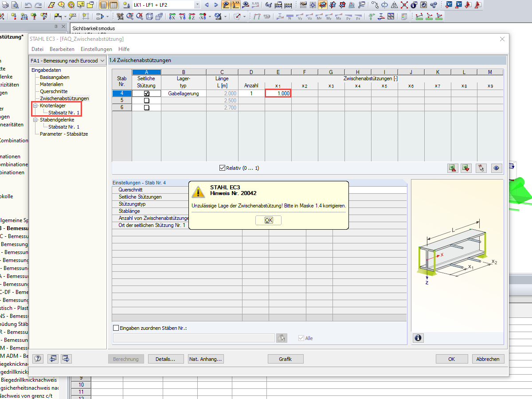Show the N internal force diagram
This screenshot has height=399, width=532.
point(289,16)
